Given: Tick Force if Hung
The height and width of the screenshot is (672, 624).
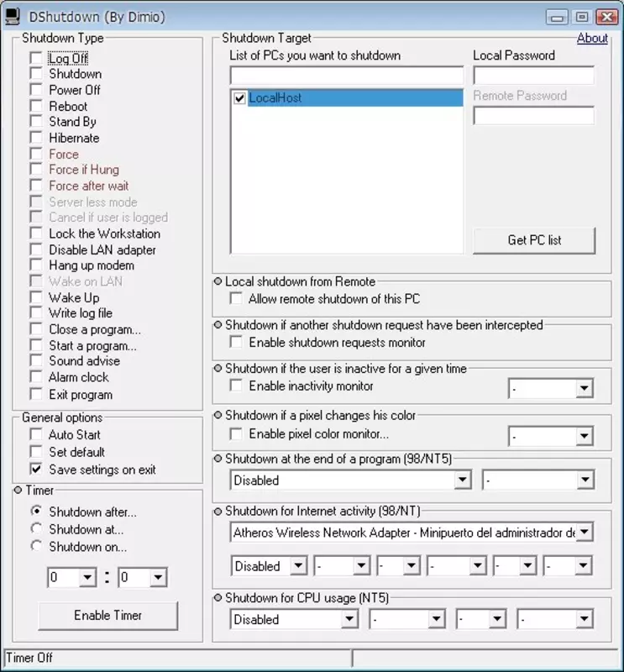Looking at the screenshot, I should tap(36, 170).
